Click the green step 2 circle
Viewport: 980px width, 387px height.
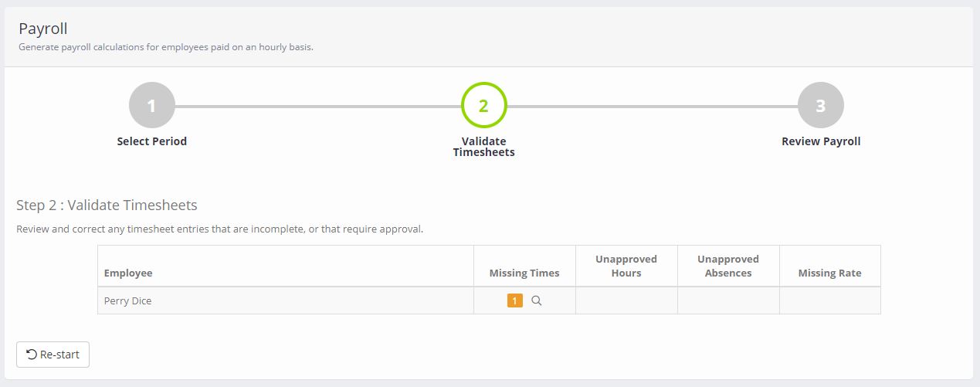(x=483, y=105)
